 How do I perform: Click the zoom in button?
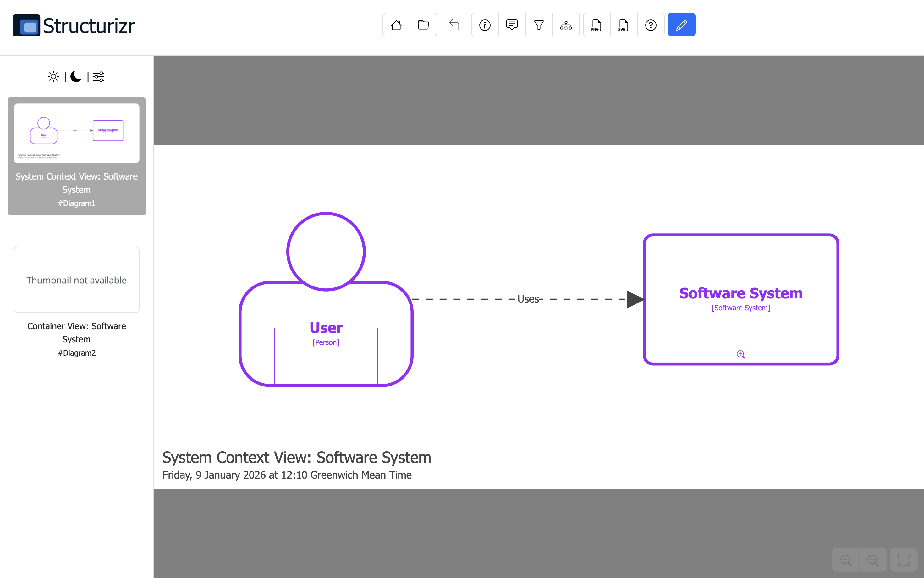point(873,560)
